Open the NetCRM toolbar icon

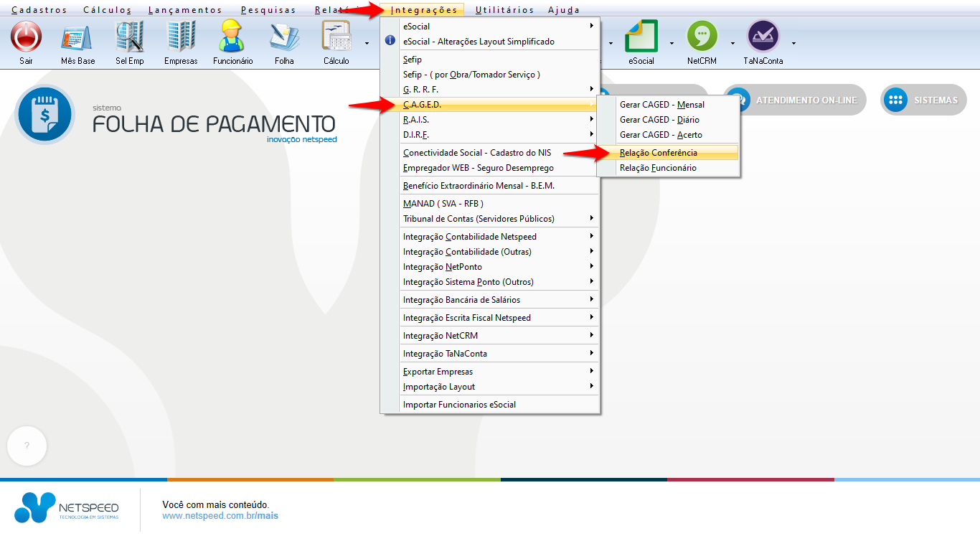[x=702, y=36]
